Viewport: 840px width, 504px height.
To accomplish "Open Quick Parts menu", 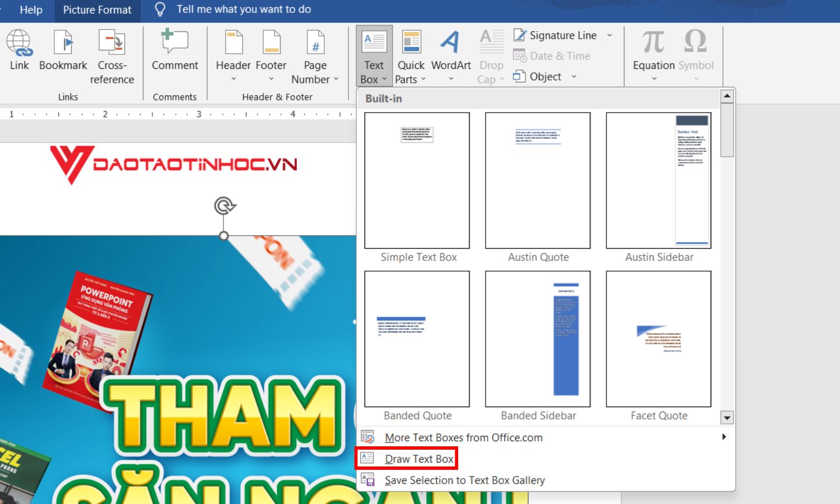I will click(411, 57).
